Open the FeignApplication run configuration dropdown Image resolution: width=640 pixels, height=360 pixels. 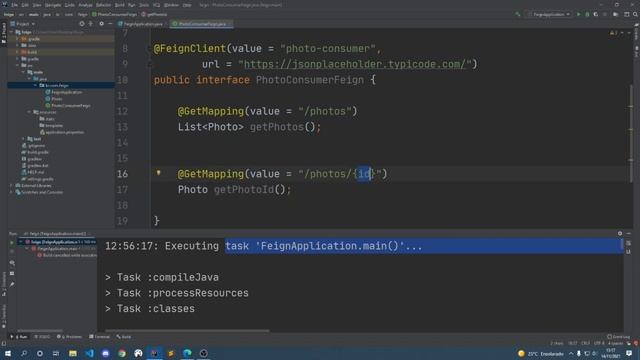click(549, 14)
